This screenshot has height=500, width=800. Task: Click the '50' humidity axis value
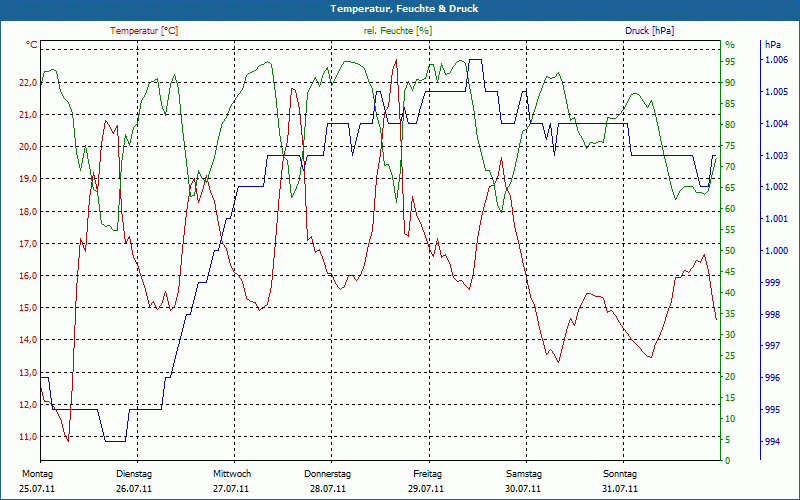point(730,251)
